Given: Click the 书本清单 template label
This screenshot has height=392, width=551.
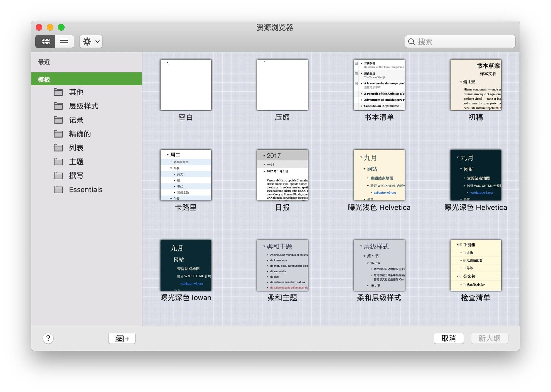Looking at the screenshot, I should (x=379, y=117).
